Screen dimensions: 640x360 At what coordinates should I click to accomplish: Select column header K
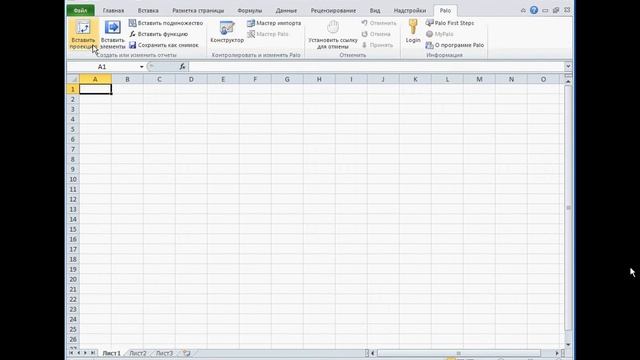415,79
